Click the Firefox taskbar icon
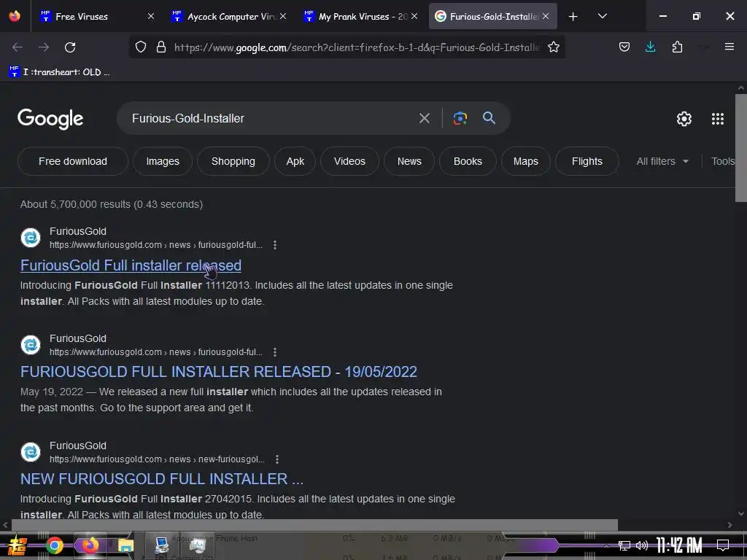The height and width of the screenshot is (560, 747). 90,545
